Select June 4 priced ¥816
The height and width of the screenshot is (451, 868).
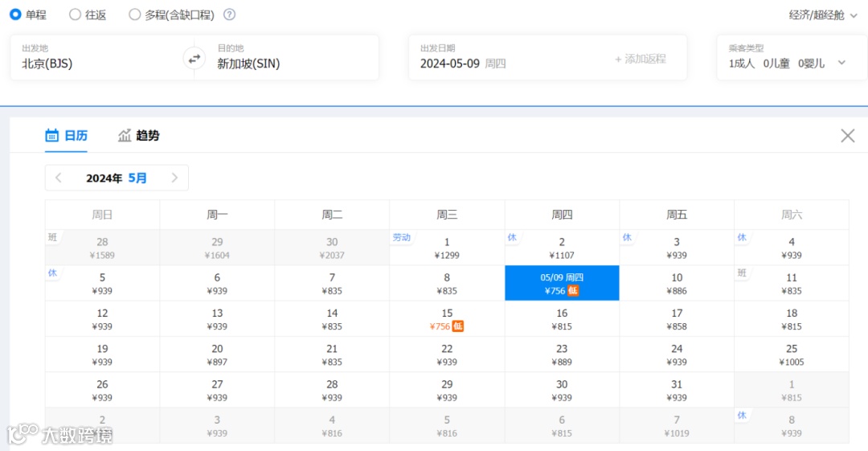pos(332,425)
